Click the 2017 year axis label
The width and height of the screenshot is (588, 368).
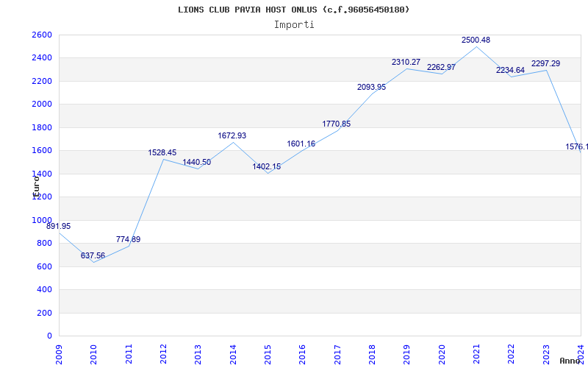[337, 354]
